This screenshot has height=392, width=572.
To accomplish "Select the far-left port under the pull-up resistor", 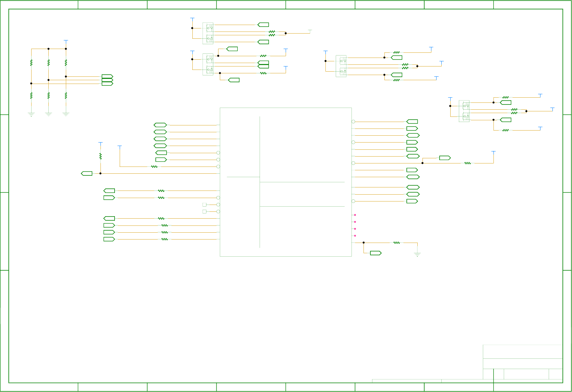I will (87, 173).
